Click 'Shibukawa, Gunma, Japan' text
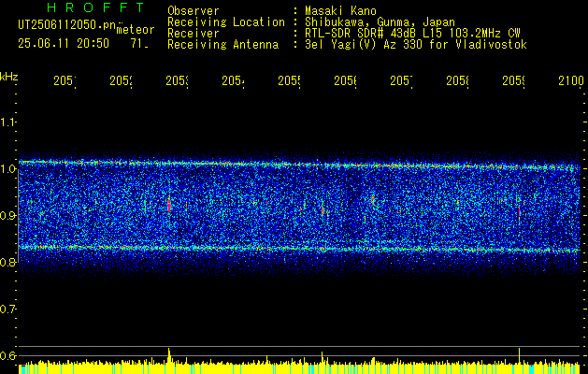 point(380,22)
